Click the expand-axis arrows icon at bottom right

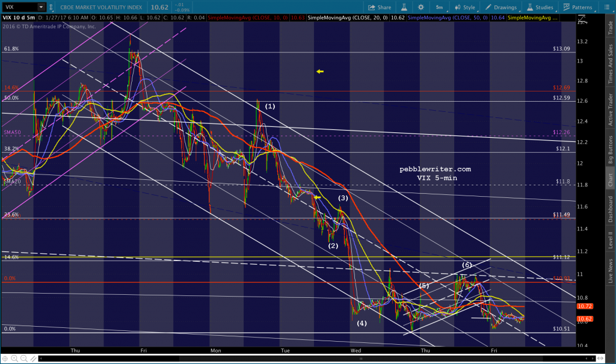click(600, 359)
